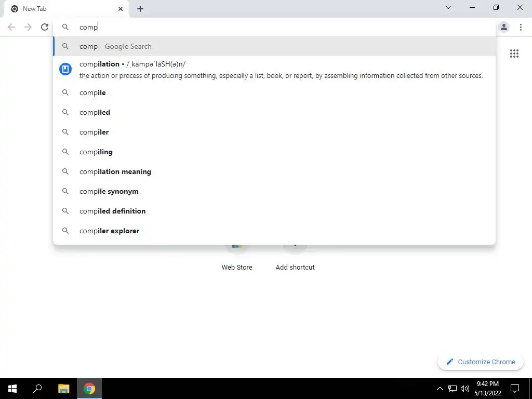
Task: Click the blue dictionary bookmark icon
Action: 65,69
